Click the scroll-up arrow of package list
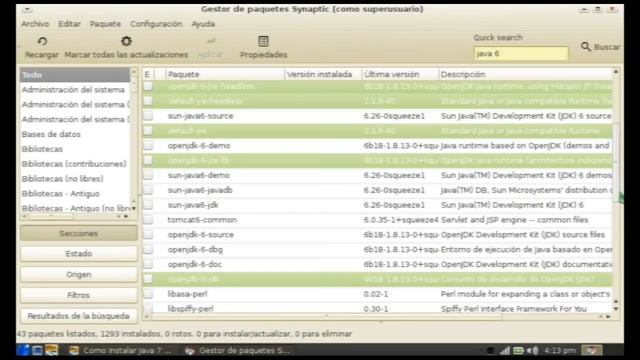Viewport: 640px width, 360px height. point(616,72)
